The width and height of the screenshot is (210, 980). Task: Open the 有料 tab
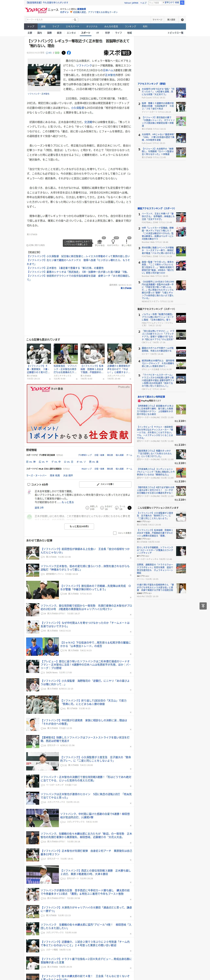[145, 27]
